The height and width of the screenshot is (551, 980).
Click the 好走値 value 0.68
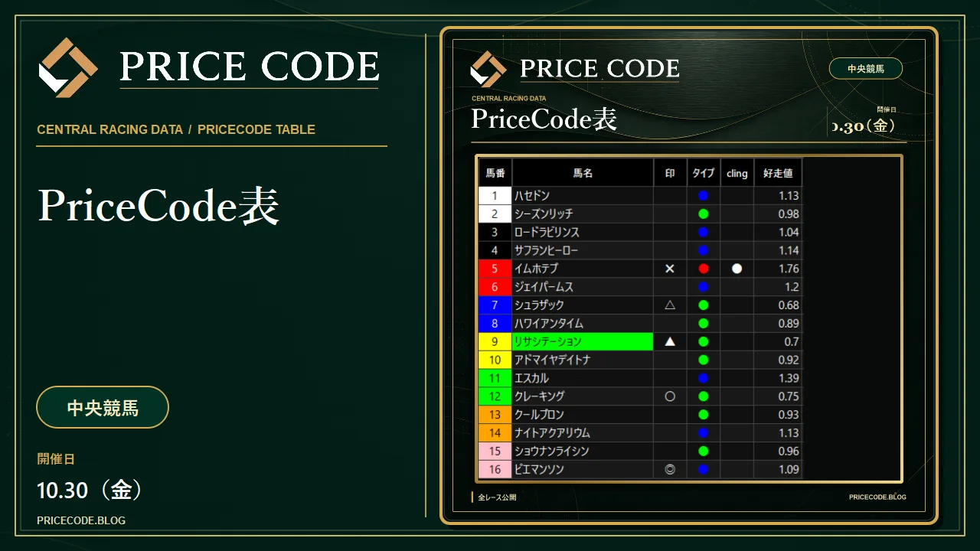click(789, 305)
